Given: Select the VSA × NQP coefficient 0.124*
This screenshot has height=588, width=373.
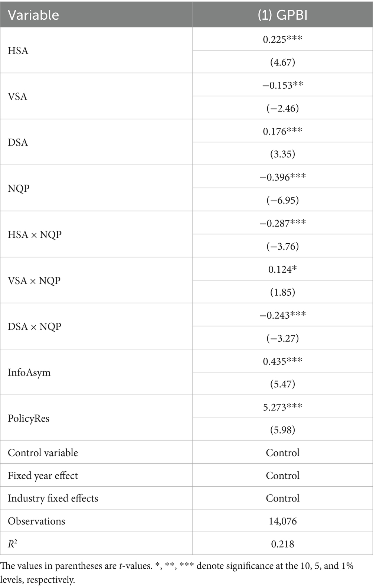Looking at the screenshot, I should coord(282,269).
